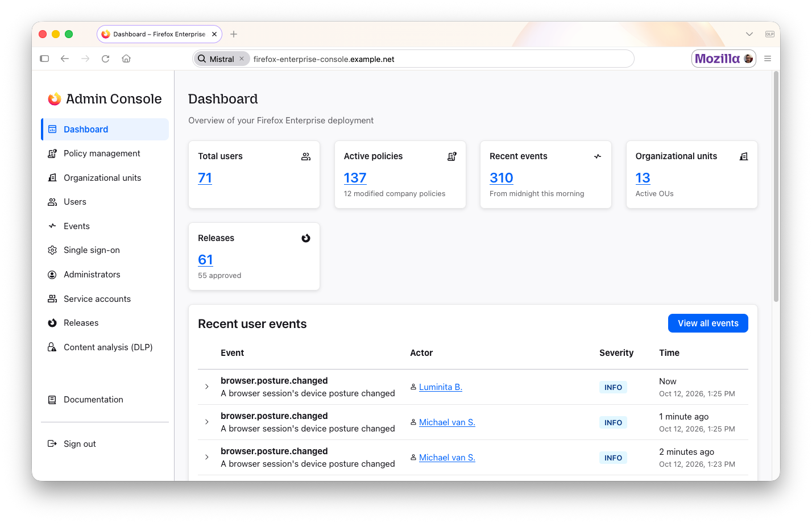The image size is (812, 523).
Task: Remove the Mistral search engine chip
Action: [242, 59]
